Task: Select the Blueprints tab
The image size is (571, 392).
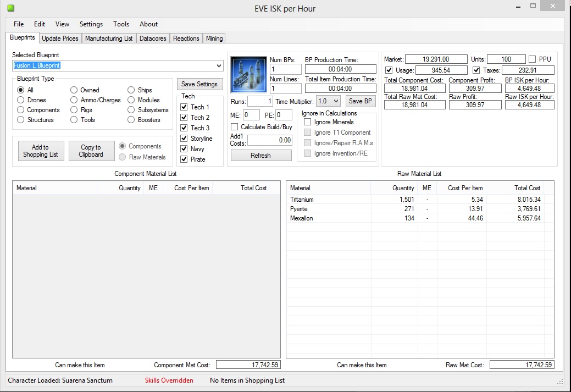Action: [22, 37]
